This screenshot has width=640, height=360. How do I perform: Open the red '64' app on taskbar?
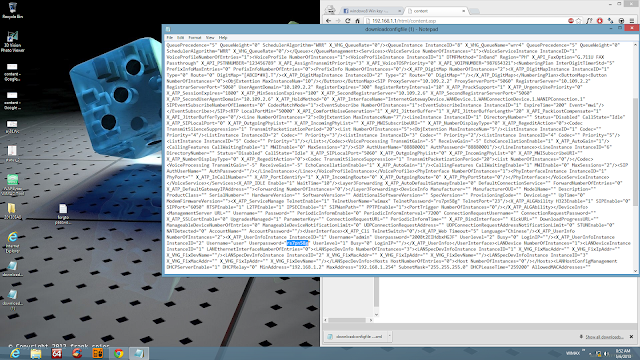click(x=56, y=353)
